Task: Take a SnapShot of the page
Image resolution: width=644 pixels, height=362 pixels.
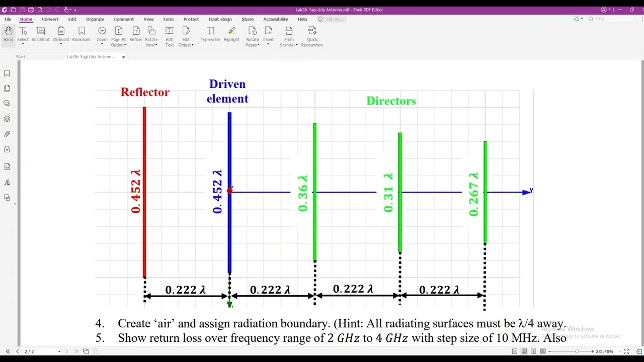Action: [41, 34]
